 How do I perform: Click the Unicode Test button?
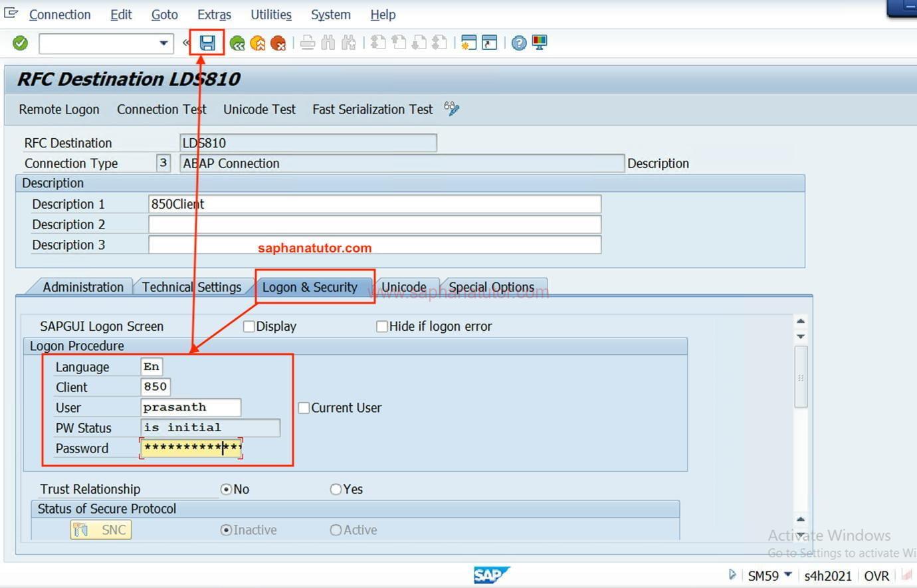click(259, 109)
